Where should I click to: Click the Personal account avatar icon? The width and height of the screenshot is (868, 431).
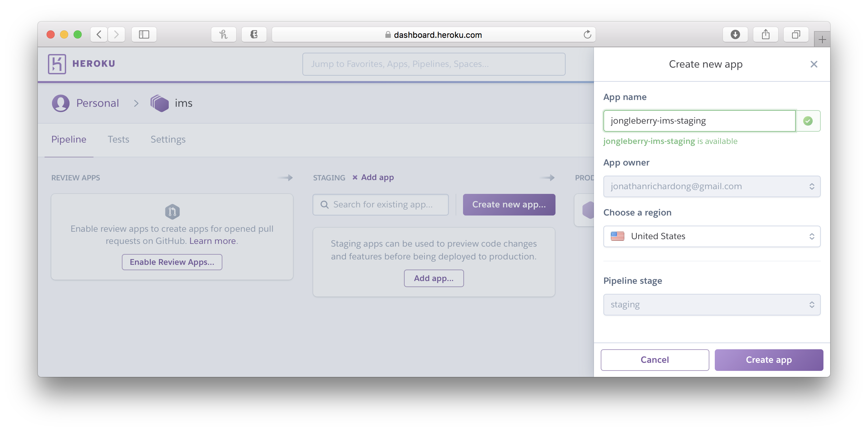click(x=61, y=103)
